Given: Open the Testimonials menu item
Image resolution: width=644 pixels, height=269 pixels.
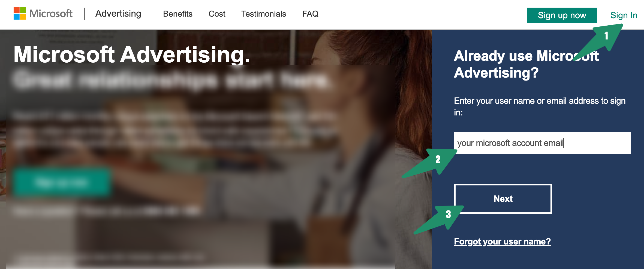Looking at the screenshot, I should (264, 14).
